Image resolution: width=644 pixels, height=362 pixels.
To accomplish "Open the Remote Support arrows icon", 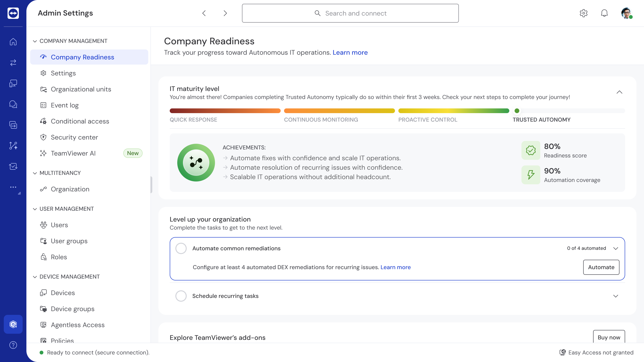I will (13, 62).
